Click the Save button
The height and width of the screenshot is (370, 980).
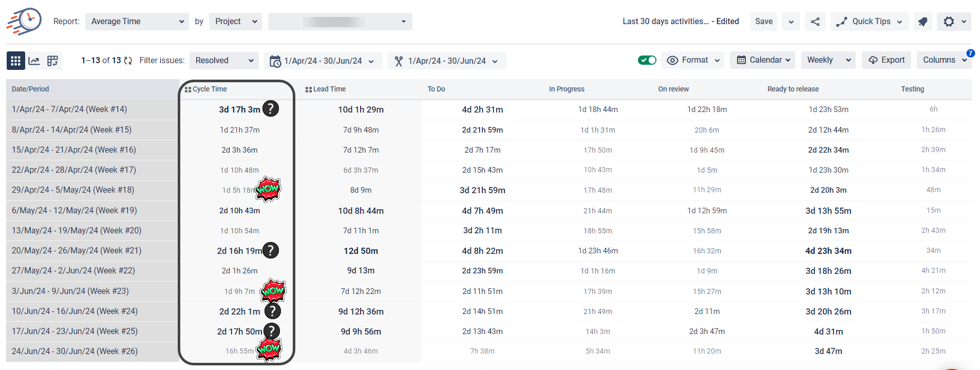tap(763, 22)
